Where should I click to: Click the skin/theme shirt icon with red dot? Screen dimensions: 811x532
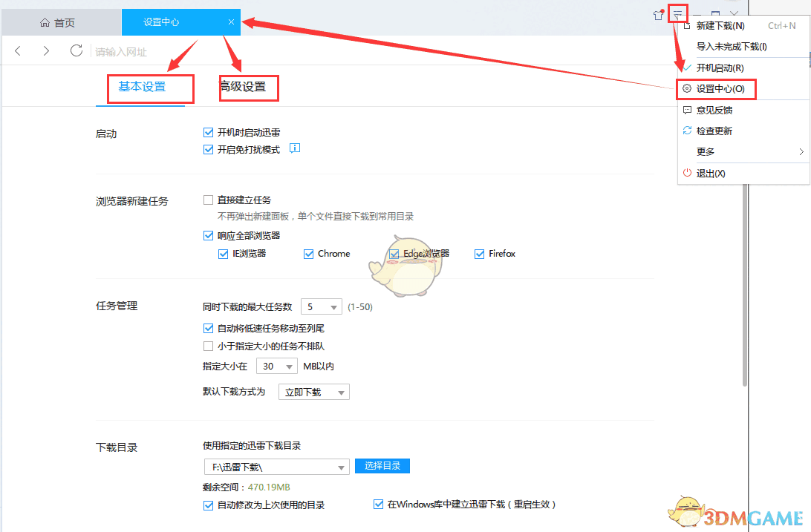pos(658,14)
